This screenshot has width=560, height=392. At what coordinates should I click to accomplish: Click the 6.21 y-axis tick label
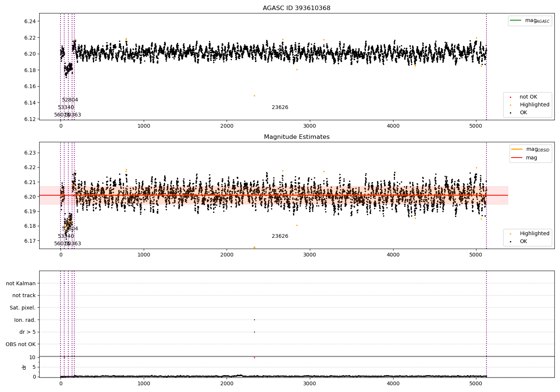[x=30, y=182]
